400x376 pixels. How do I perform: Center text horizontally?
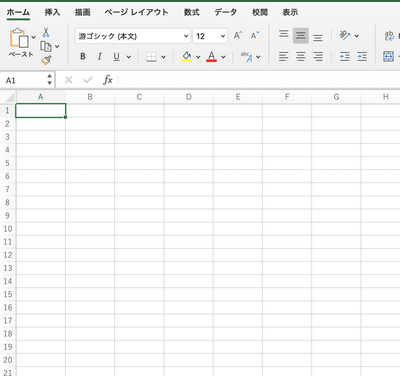(301, 57)
